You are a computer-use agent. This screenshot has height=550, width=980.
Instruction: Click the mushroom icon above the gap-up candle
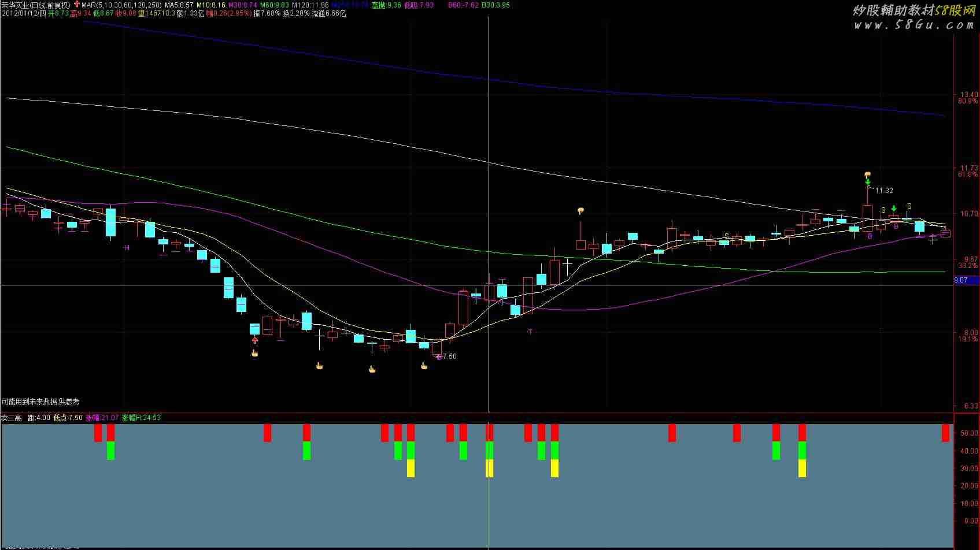(x=580, y=211)
